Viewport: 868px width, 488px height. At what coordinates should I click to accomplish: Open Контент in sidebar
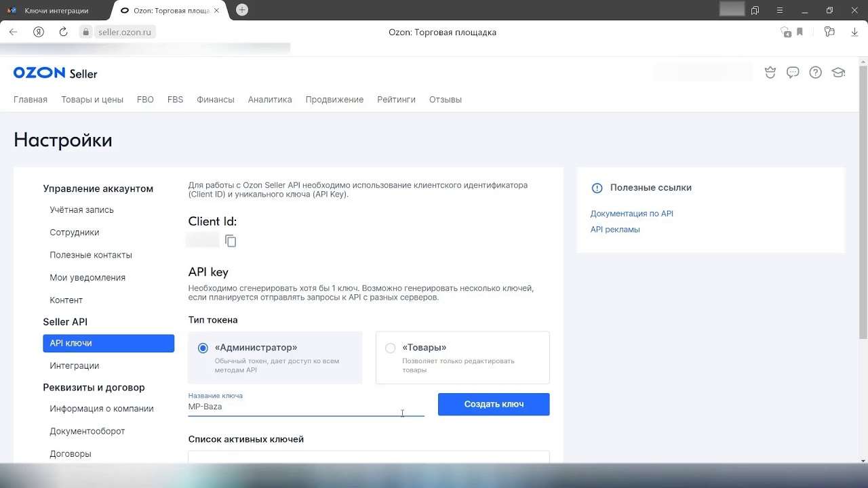[66, 300]
